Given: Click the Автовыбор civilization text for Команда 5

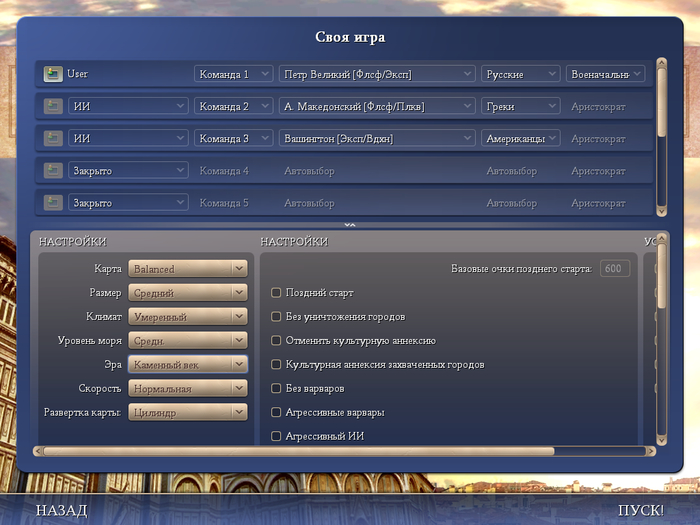Looking at the screenshot, I should click(512, 203).
